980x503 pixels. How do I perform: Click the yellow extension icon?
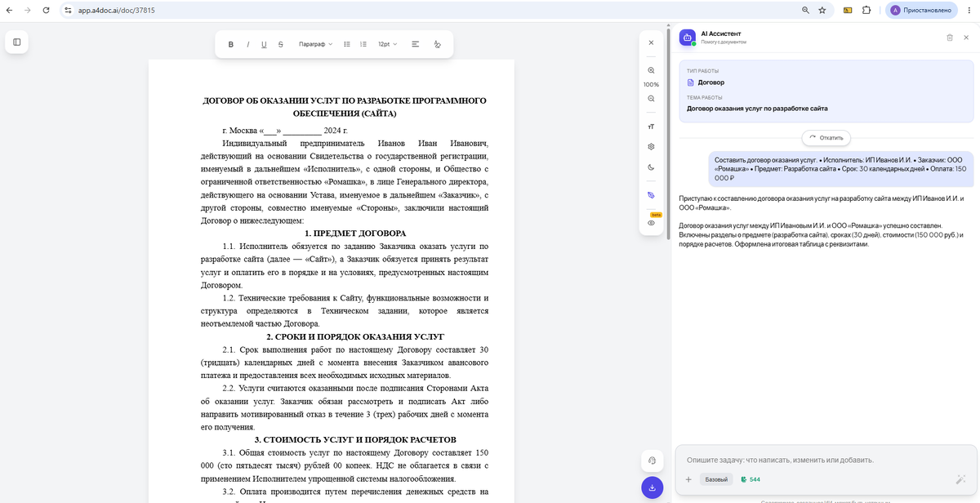pyautogui.click(x=848, y=10)
